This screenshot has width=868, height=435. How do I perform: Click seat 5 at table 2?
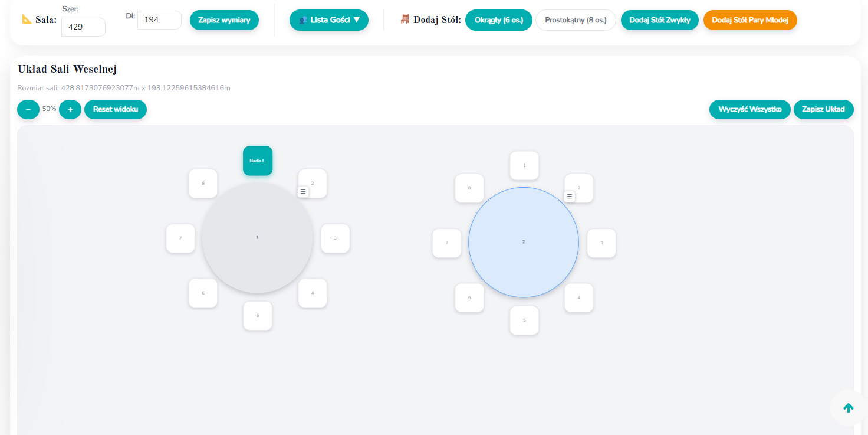tap(524, 320)
